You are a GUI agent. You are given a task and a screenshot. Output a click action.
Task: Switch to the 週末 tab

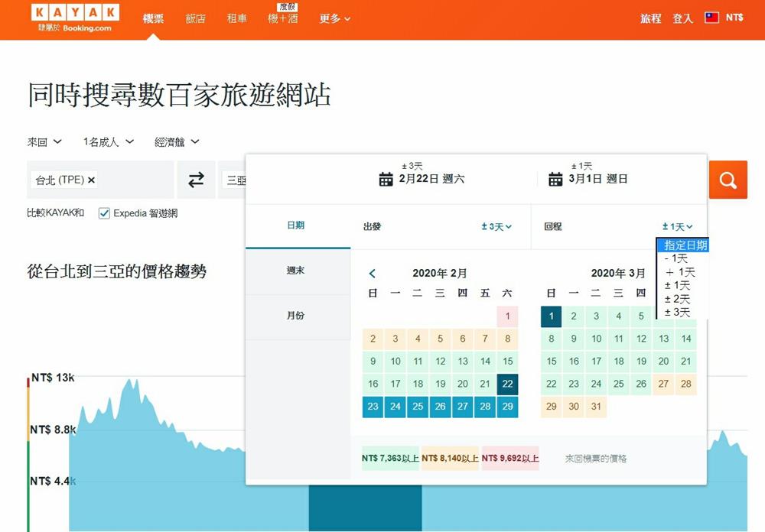[x=295, y=271]
